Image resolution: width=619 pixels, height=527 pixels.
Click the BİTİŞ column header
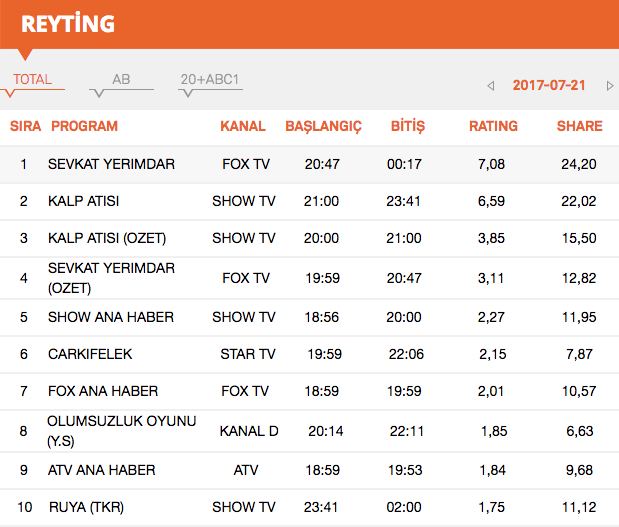coord(406,126)
